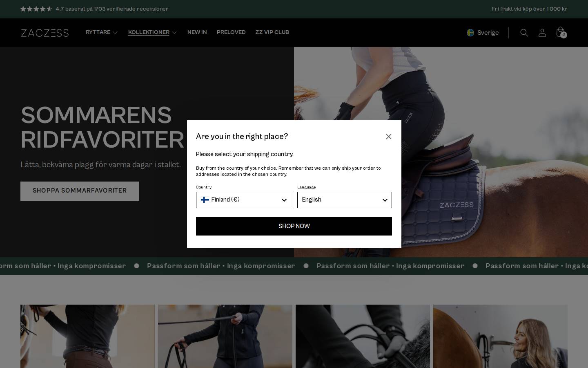Screen dimensions: 588x368
Task: Click the SOMMARENS RIDFAVORITER headline
Action: tap(102, 128)
